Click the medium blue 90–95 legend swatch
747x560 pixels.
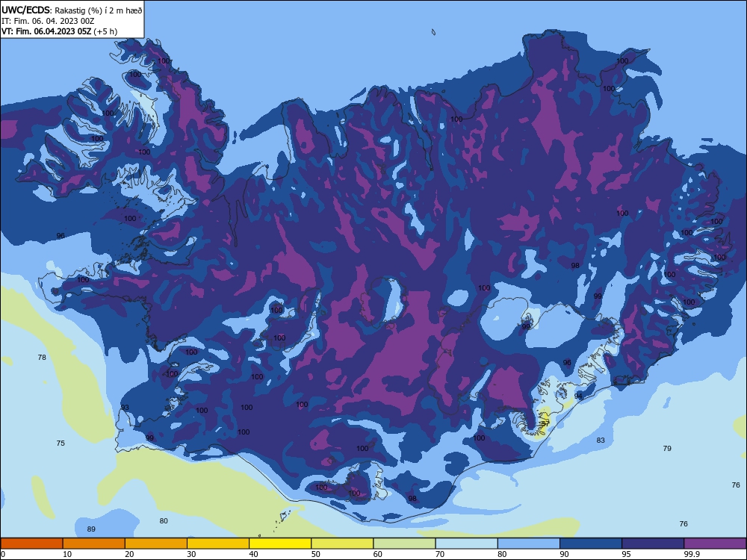click(x=591, y=544)
